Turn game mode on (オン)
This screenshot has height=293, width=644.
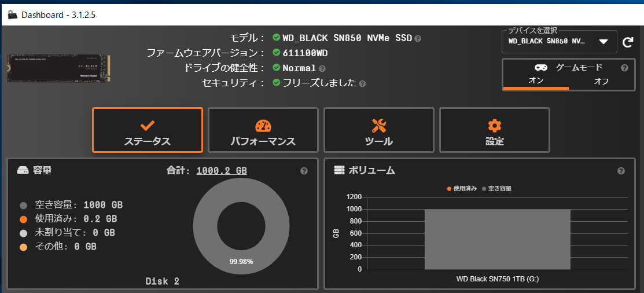[536, 81]
